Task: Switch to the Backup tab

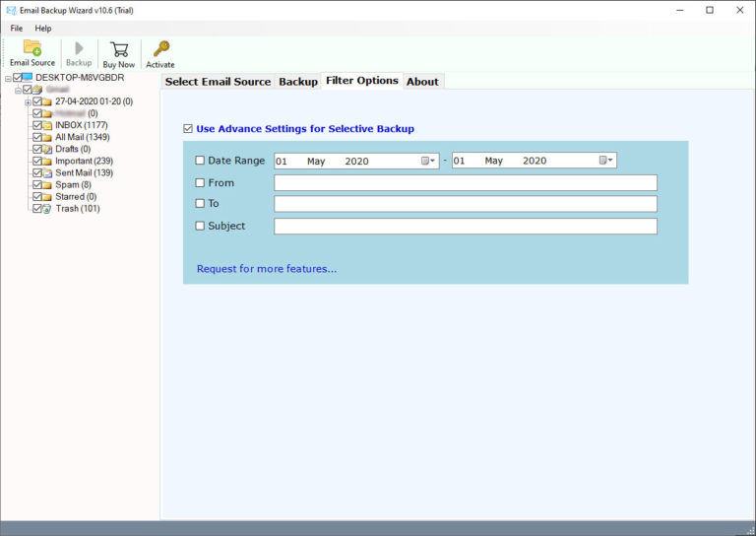Action: 298,82
